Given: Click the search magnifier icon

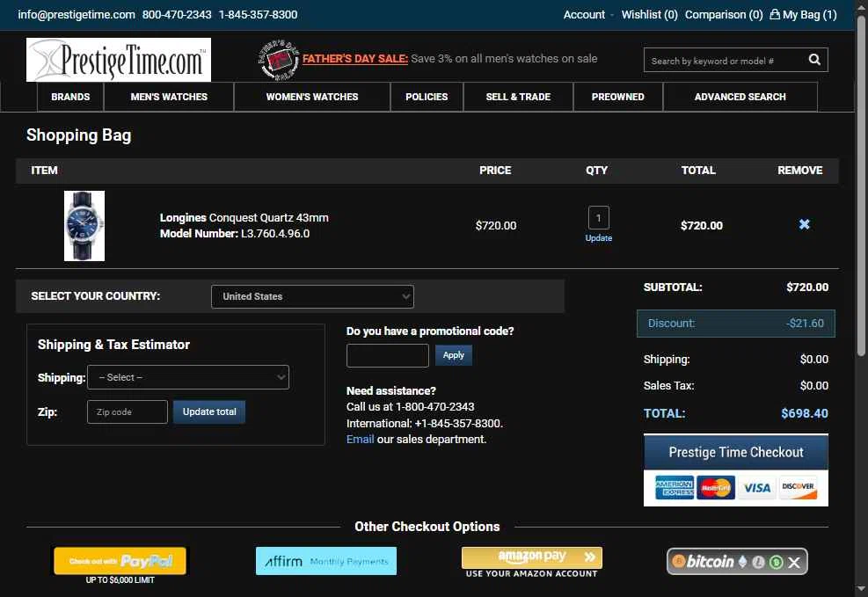Looking at the screenshot, I should click(814, 59).
